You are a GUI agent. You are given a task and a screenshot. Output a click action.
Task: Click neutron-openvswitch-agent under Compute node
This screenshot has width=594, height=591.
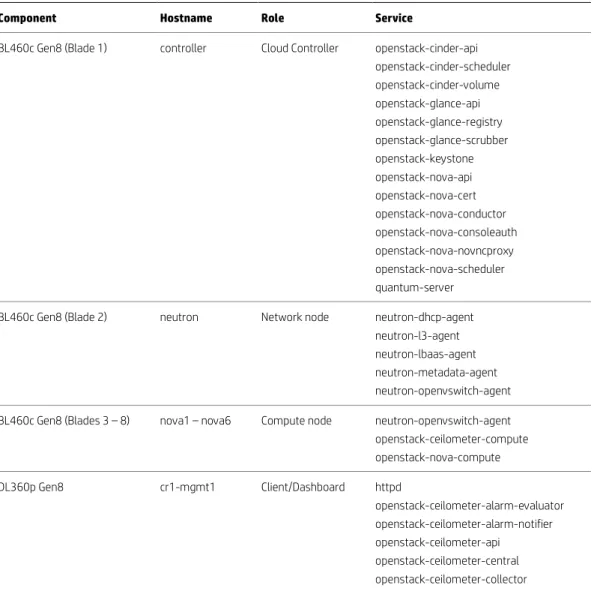[443, 421]
